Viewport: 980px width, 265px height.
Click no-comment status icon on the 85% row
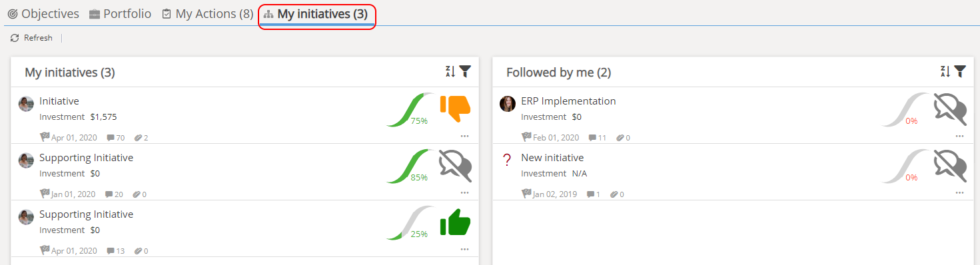[455, 166]
